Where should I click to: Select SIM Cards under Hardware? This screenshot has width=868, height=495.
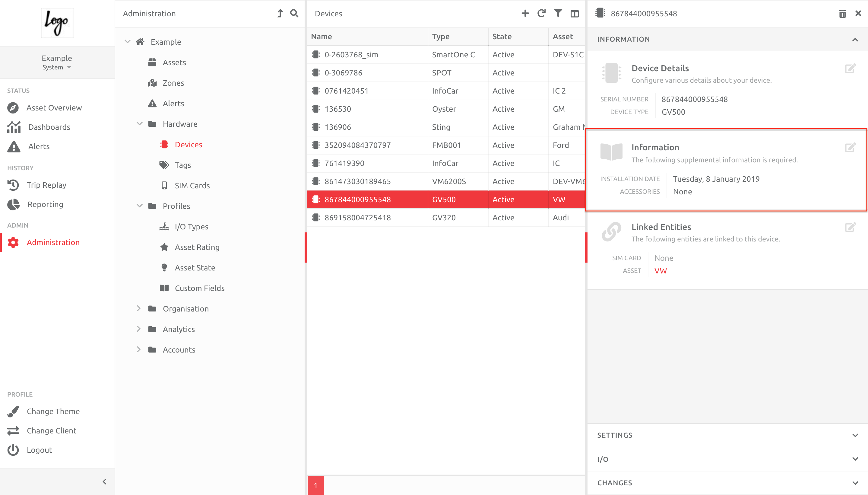click(192, 185)
